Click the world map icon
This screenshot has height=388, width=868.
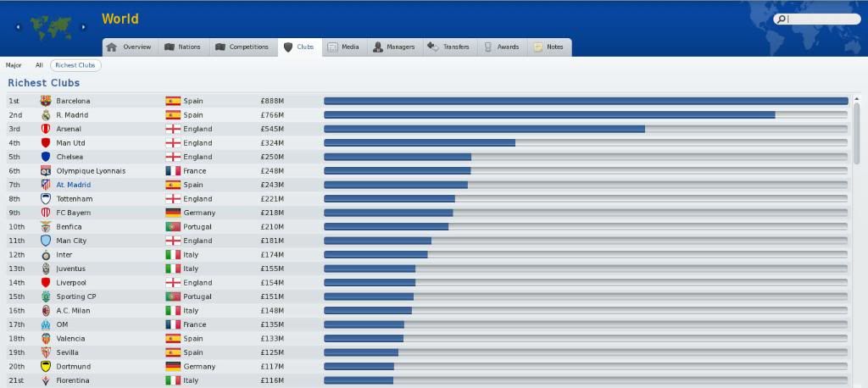pos(50,27)
